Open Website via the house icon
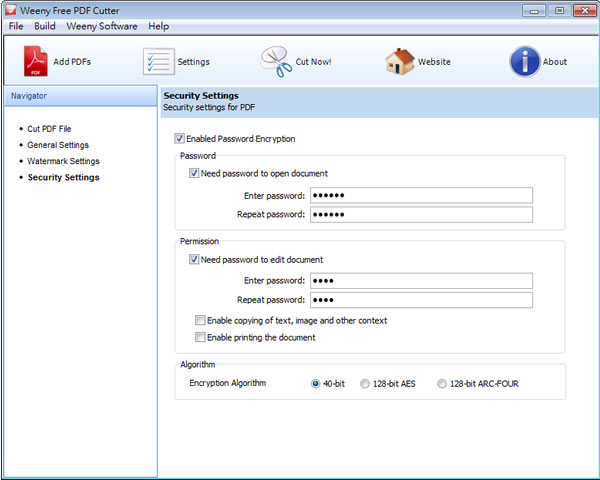The image size is (600, 480). point(400,61)
